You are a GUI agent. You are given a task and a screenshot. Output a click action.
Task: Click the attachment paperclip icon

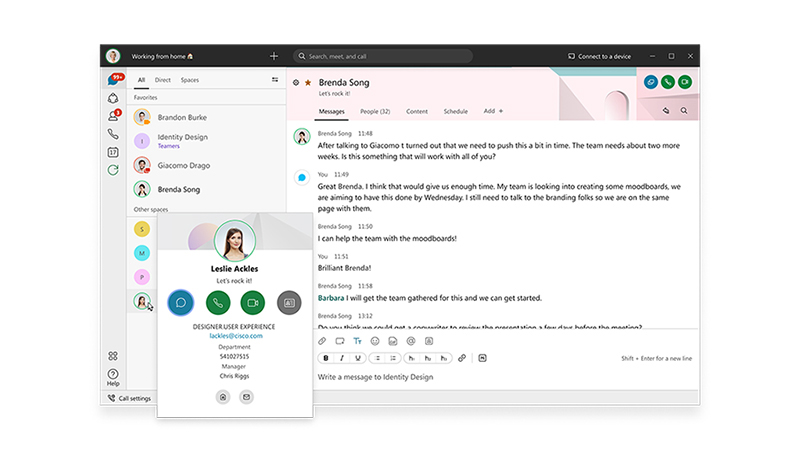coord(322,341)
